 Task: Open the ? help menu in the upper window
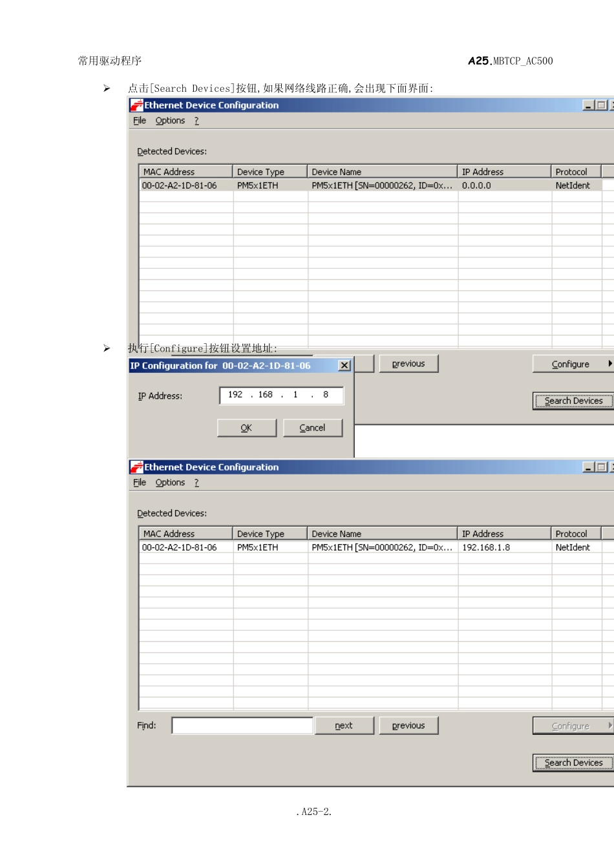[x=196, y=121]
